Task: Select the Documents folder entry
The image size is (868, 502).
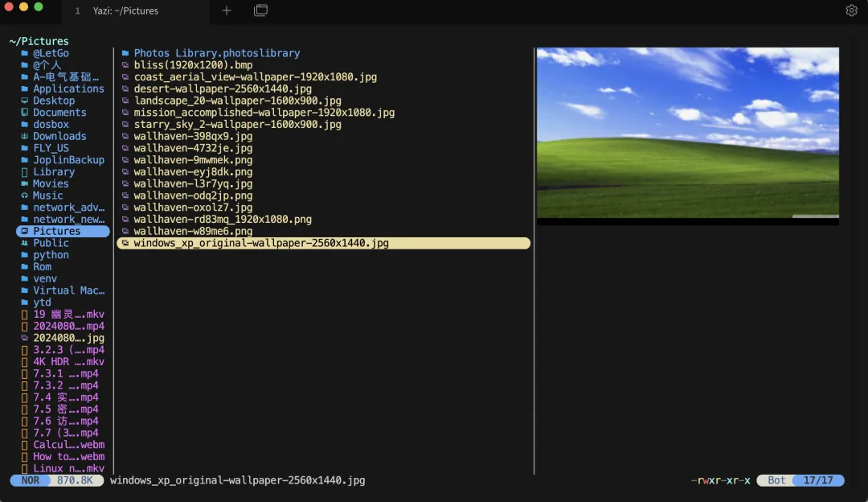Action: tap(59, 113)
